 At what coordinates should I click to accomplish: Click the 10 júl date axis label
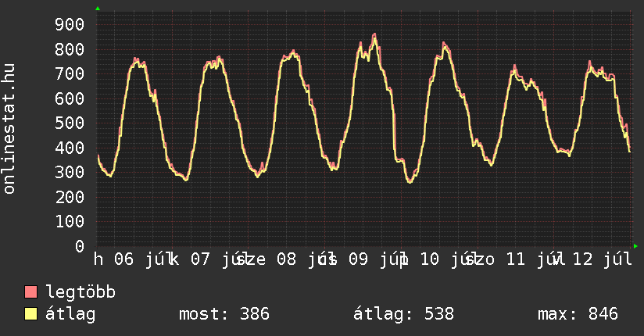(445, 259)
